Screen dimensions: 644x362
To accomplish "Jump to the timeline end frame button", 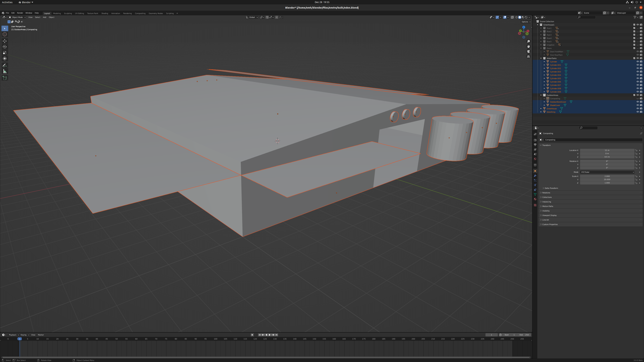I will point(276,335).
